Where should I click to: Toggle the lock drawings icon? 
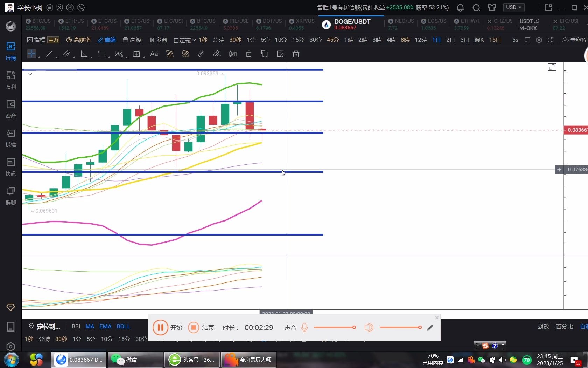click(x=249, y=54)
